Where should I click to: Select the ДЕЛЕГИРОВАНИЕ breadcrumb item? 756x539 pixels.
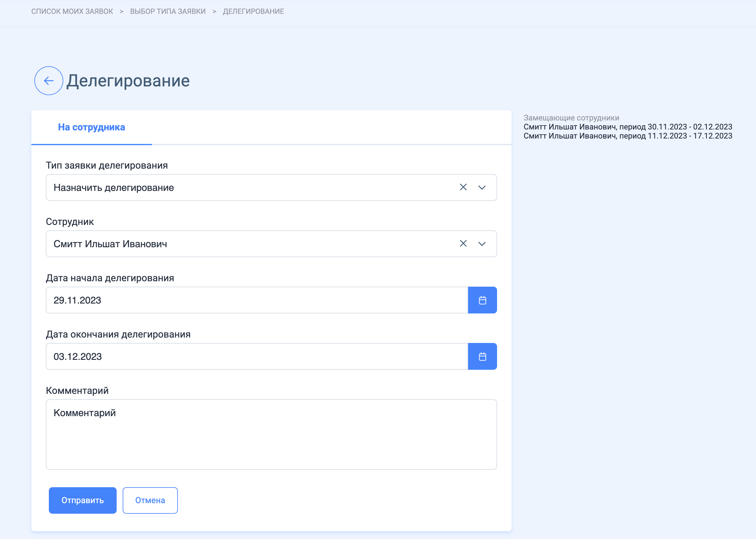[x=254, y=11]
